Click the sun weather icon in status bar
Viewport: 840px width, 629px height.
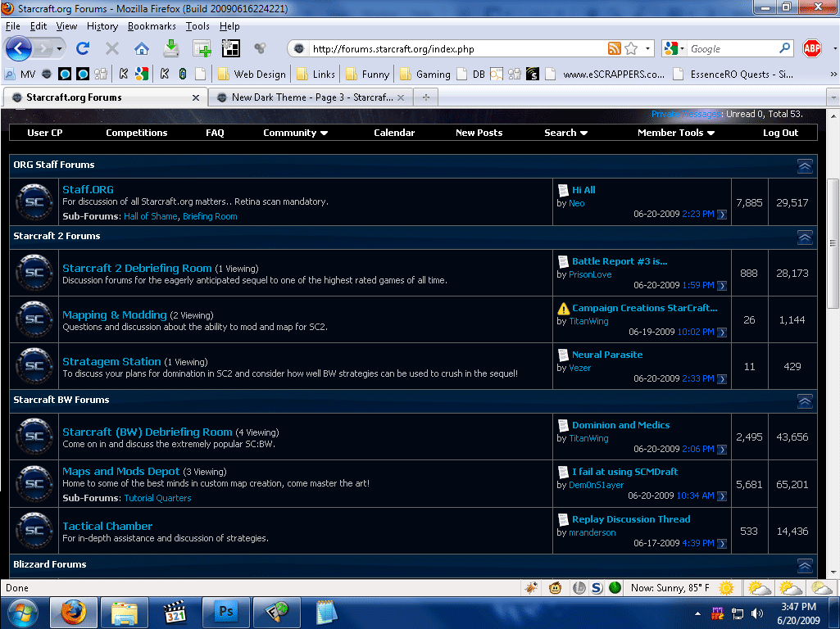pyautogui.click(x=726, y=588)
